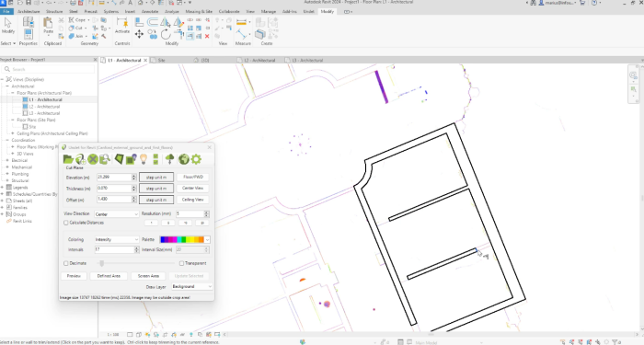Select L3 - Architectural in Project Browser
The height and width of the screenshot is (345, 644).
coord(44,113)
